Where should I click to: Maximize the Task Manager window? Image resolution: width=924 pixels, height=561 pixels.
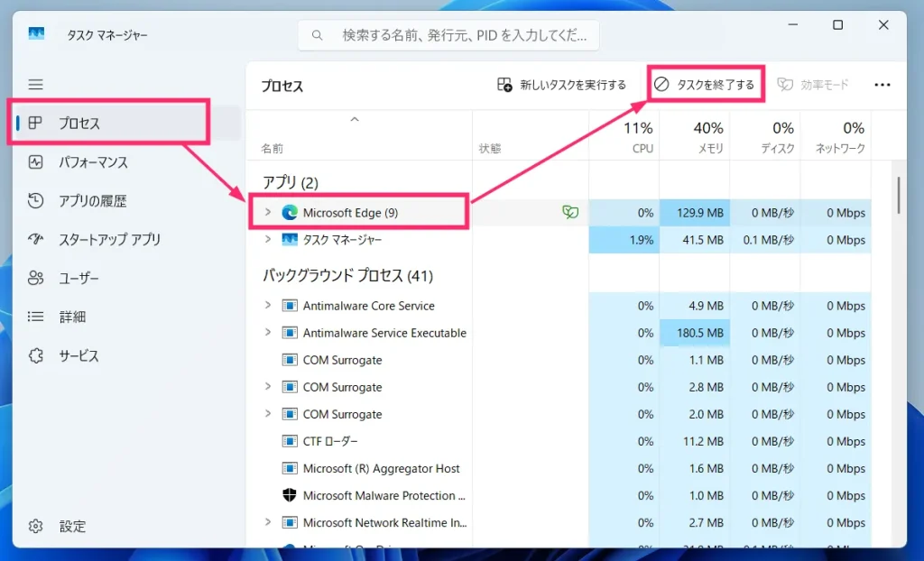pyautogui.click(x=837, y=25)
